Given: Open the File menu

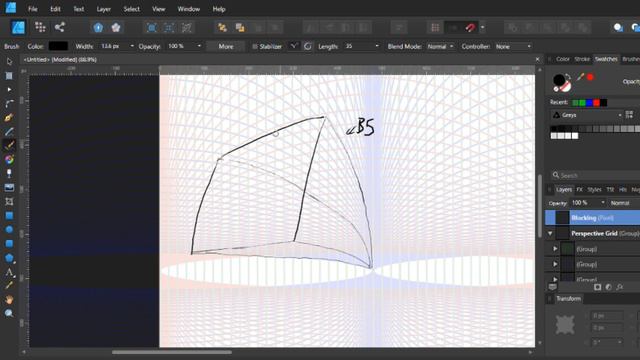Looking at the screenshot, I should [33, 9].
